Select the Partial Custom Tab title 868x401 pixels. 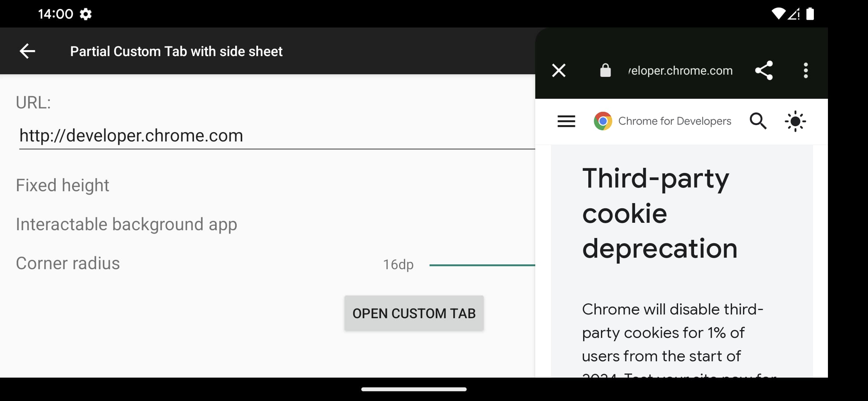[x=176, y=51]
